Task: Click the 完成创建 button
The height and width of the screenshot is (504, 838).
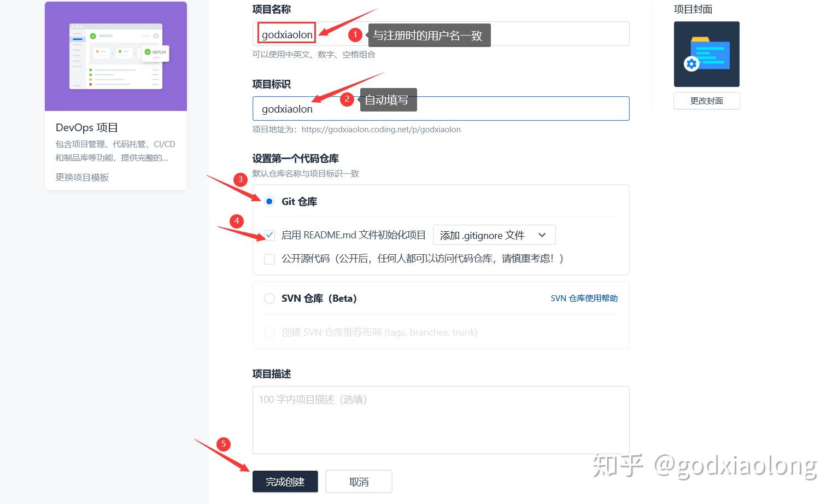Action: coord(285,482)
